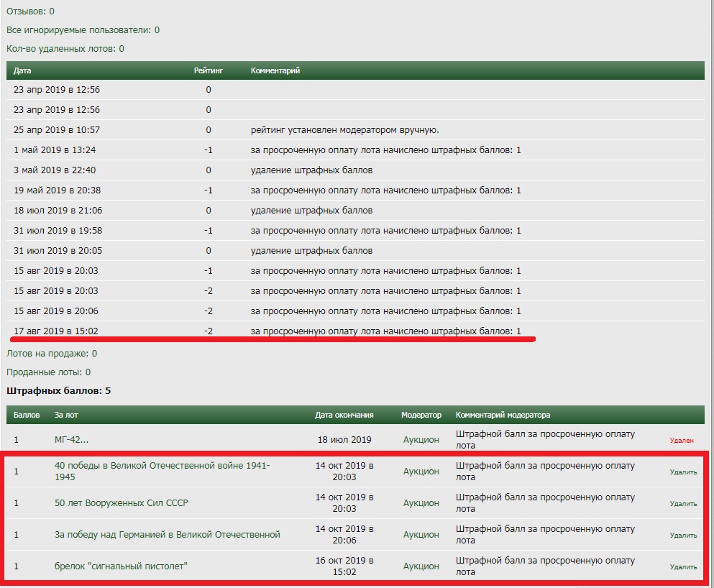Viewport: 714px width, 588px height.
Task: Click Удалить for the "40 победы" lot penalty
Action: (x=683, y=472)
